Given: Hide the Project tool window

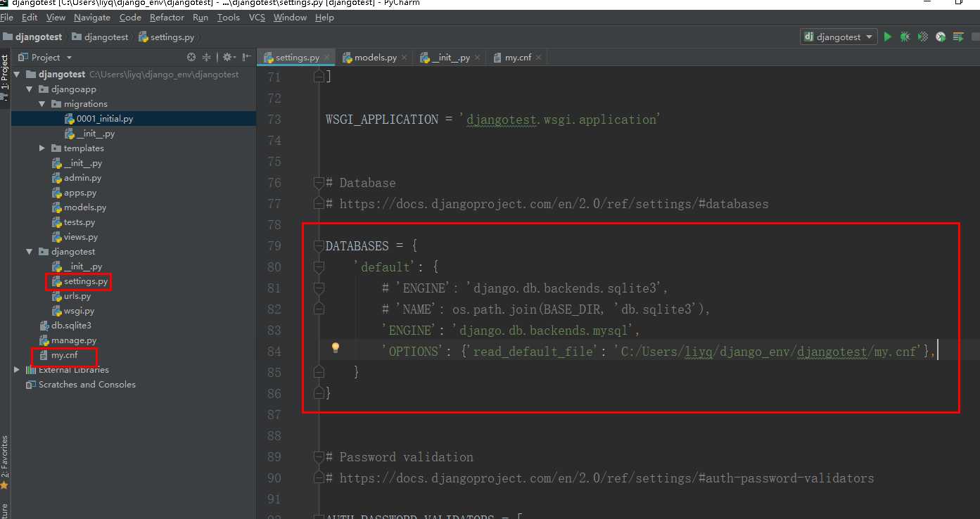Looking at the screenshot, I should coord(246,57).
